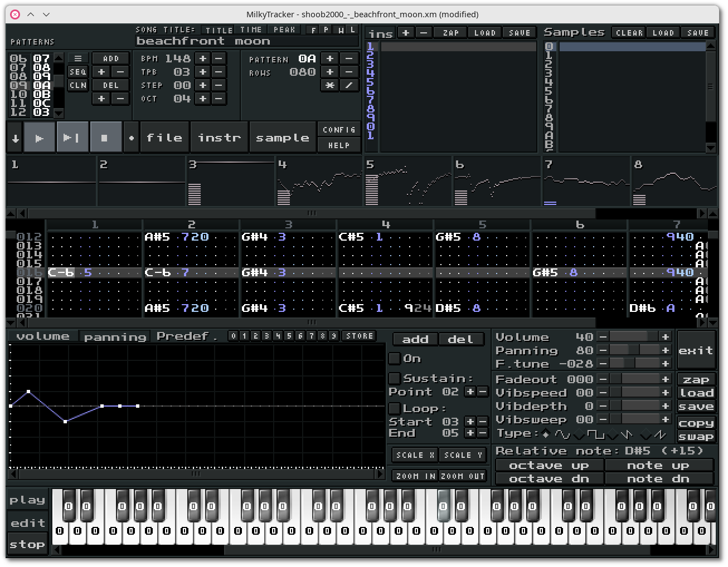Toggle the F follow-song button

point(313,30)
